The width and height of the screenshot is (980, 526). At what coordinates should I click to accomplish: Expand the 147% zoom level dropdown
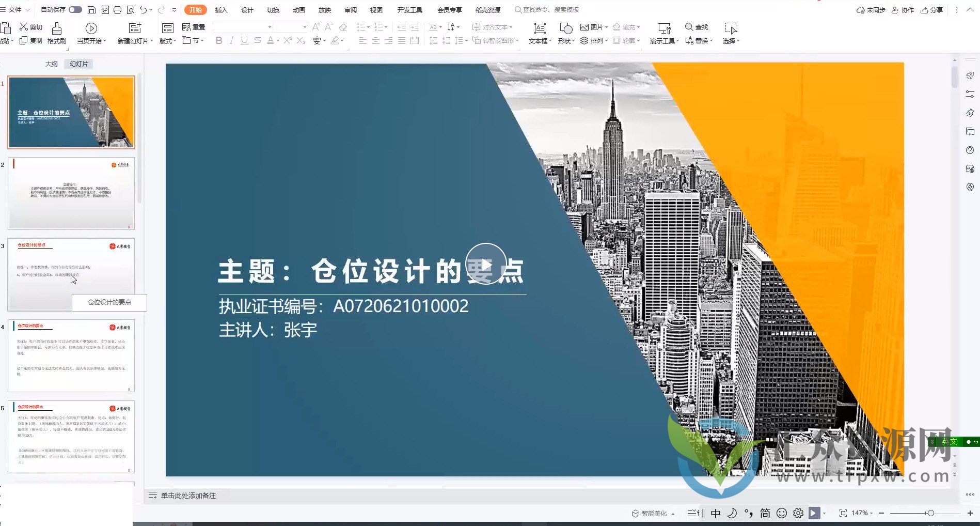[871, 513]
